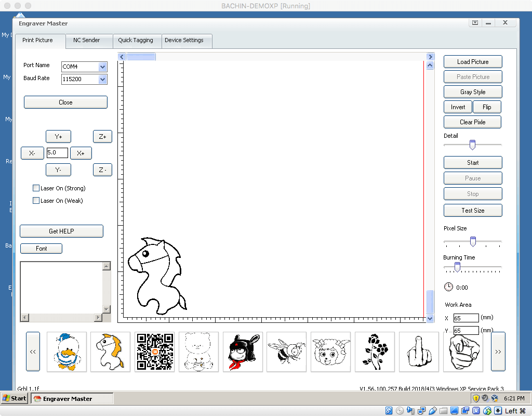
Task: Click the Font button
Action: (41, 249)
